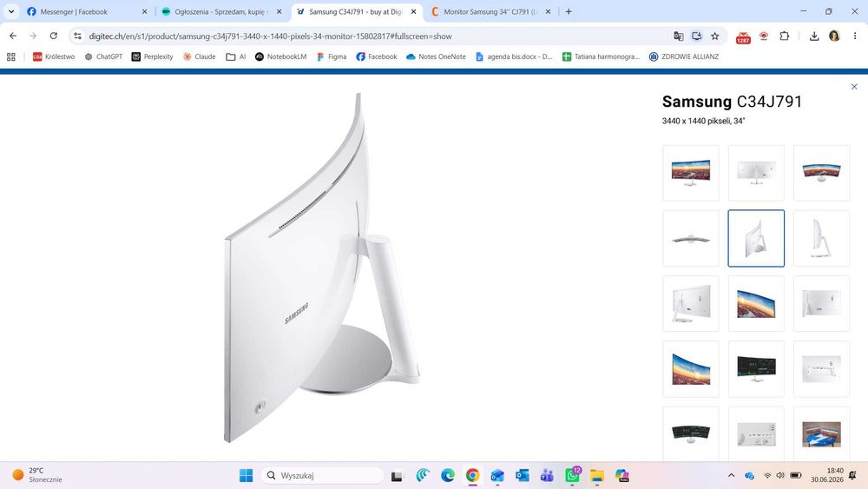Open the dark trading-screen monitor thumbnail
The height and width of the screenshot is (489, 868).
click(x=756, y=369)
